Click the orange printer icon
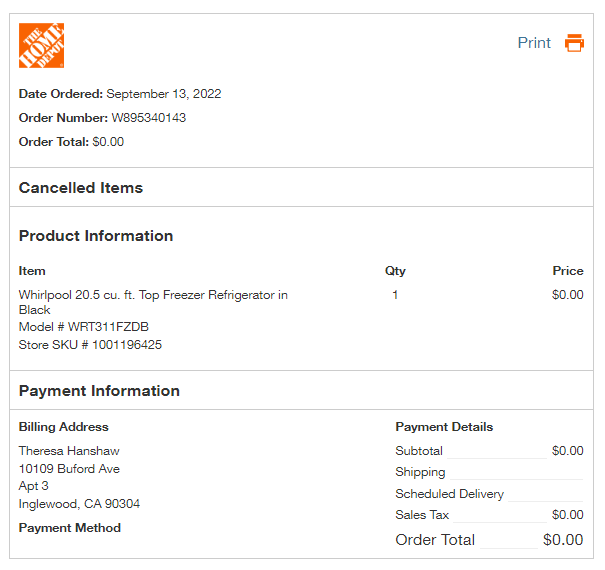 pos(574,43)
